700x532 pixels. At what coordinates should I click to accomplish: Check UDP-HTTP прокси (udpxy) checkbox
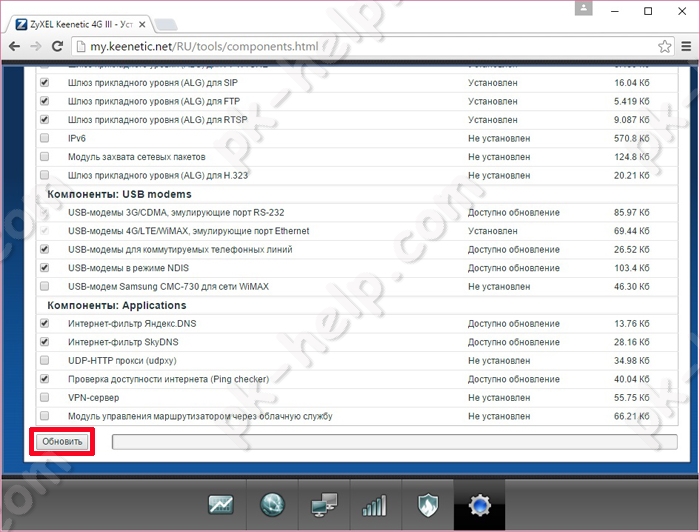tap(45, 360)
